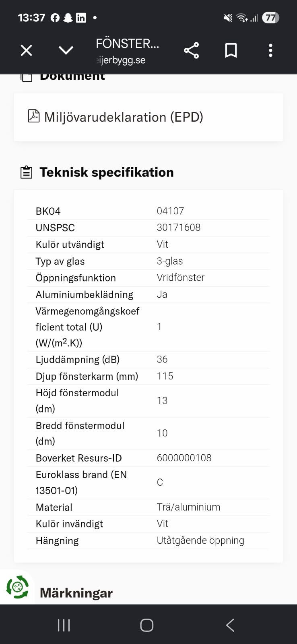Click the clipboard icon next to Teknisk specifikation
297x644 pixels.
[x=27, y=172]
